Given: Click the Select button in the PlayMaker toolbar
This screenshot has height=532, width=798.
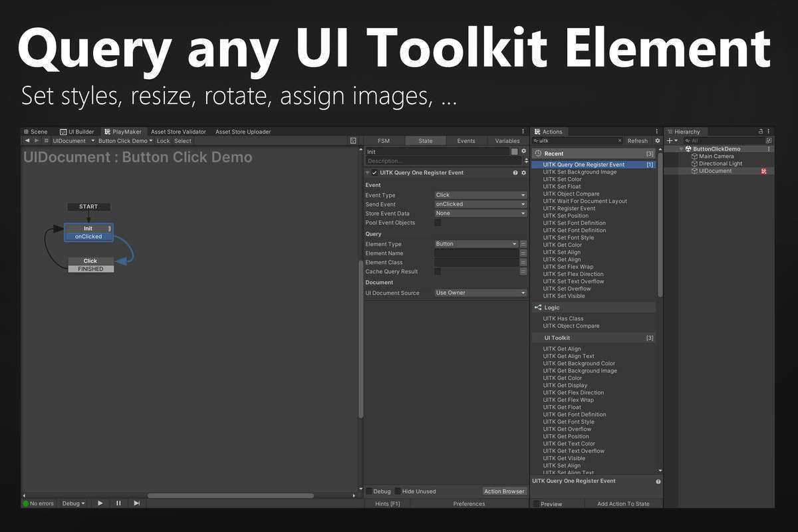Looking at the screenshot, I should click(183, 141).
